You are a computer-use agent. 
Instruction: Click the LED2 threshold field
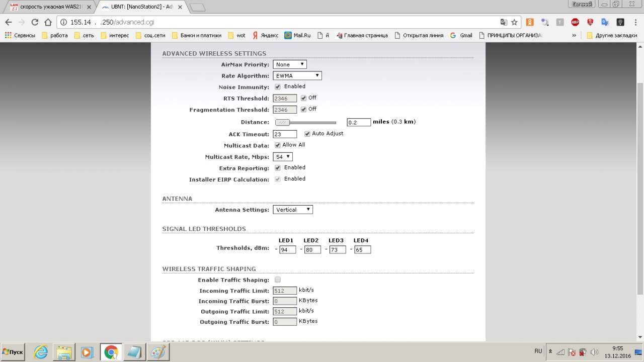click(x=312, y=249)
